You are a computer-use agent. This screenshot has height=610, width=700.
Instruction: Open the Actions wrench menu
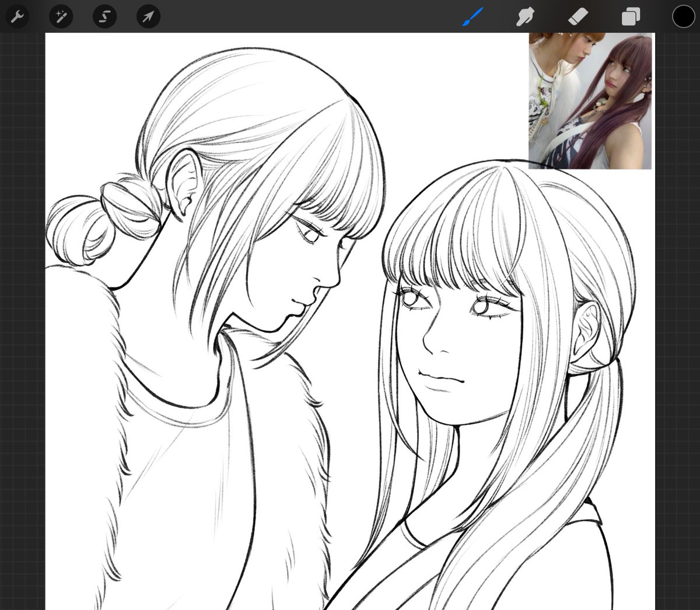[17, 16]
